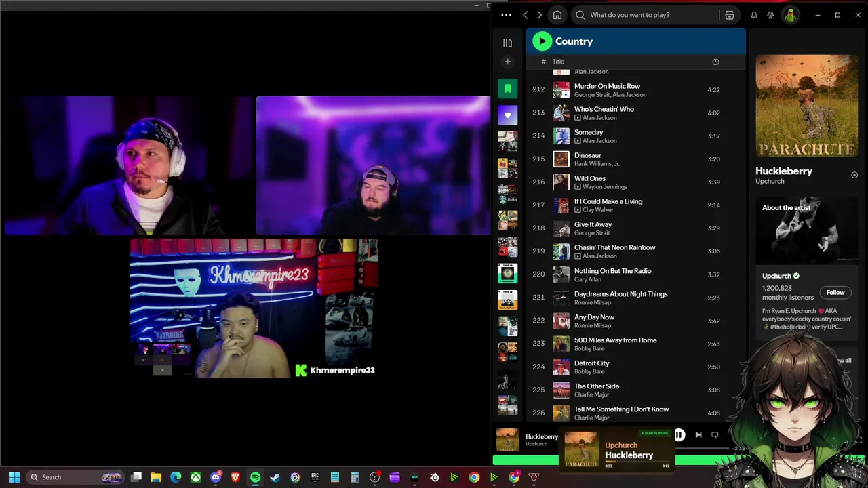Open Task View on the taskbar

136,477
